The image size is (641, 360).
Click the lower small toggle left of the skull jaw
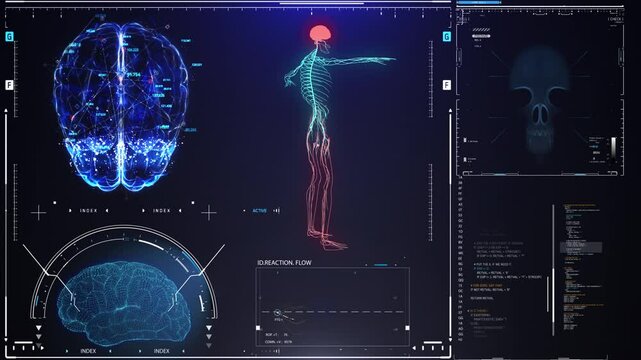pyautogui.click(x=465, y=159)
